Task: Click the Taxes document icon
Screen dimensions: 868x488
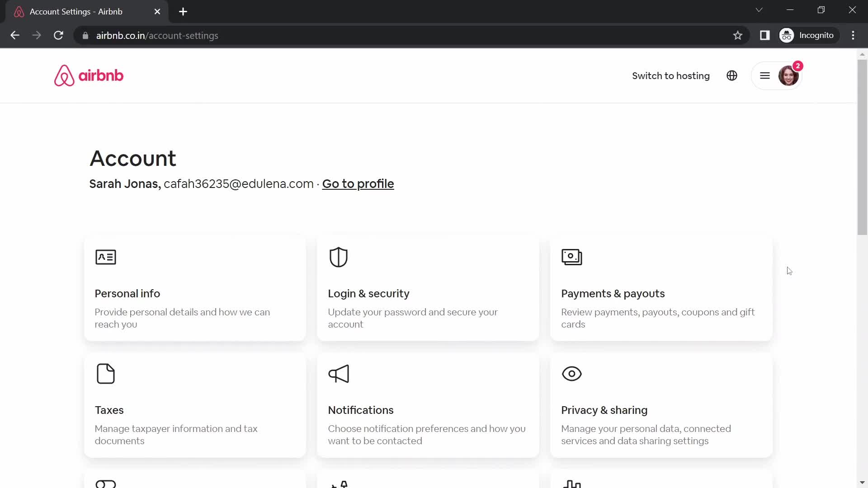Action: pos(106,374)
